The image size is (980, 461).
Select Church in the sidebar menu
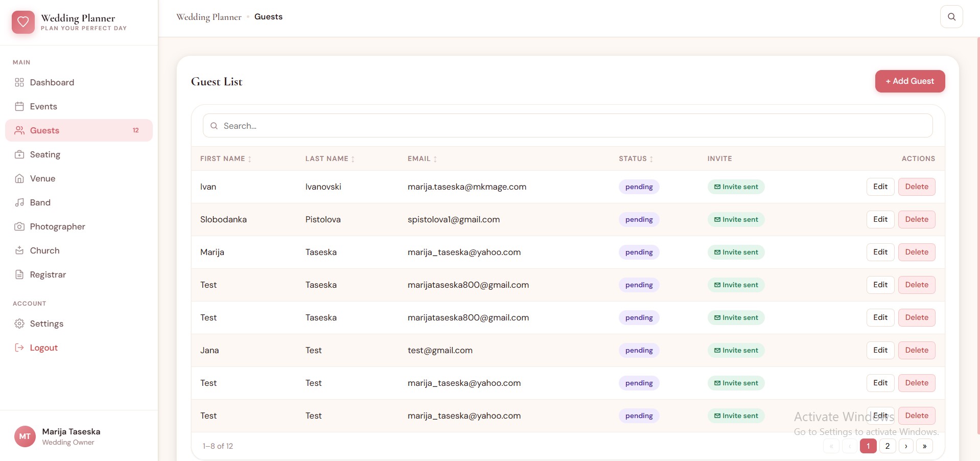(x=44, y=250)
